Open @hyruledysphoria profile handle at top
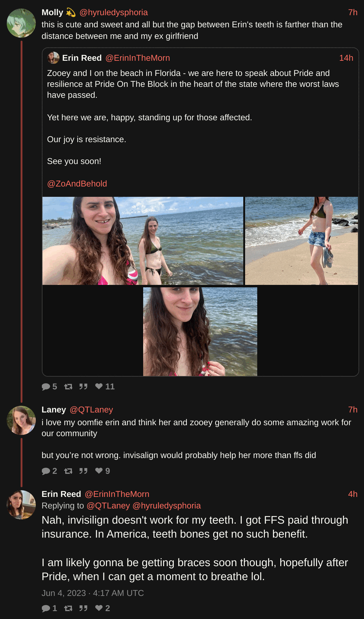Viewport: 364px width, 619px height. pos(113,12)
